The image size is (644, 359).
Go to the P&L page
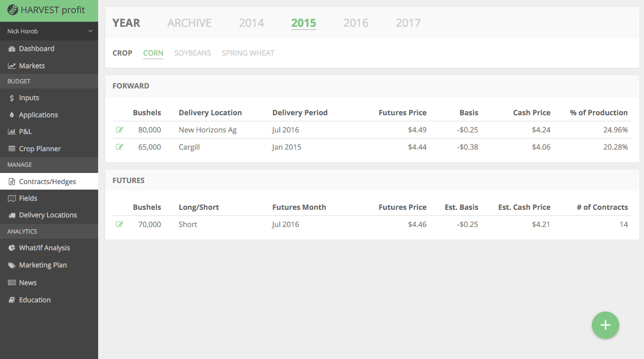point(25,131)
